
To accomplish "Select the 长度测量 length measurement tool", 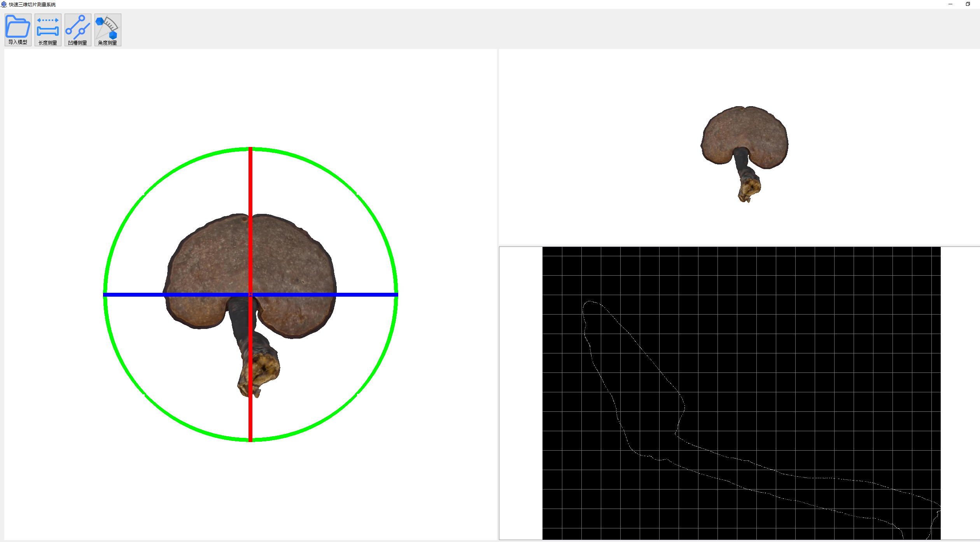I will pos(48,30).
